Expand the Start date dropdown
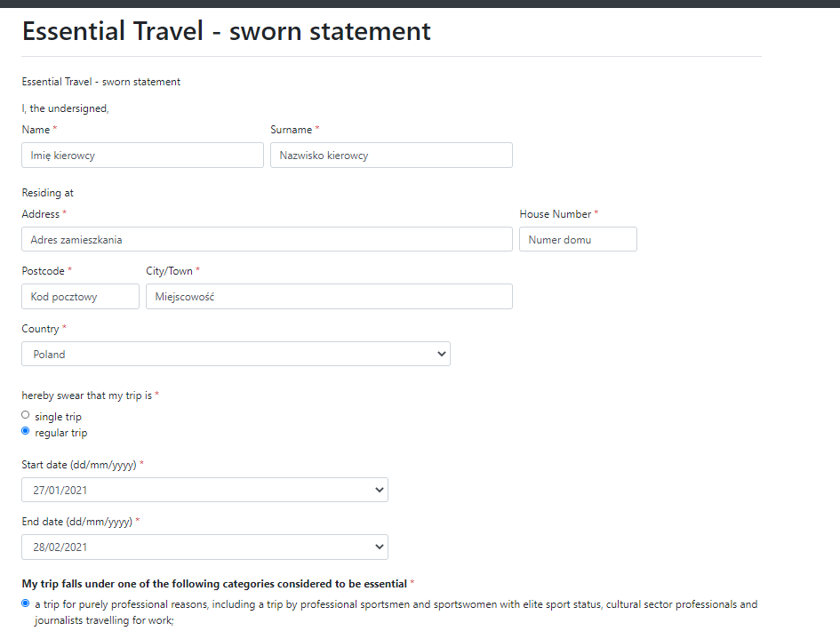This screenshot has width=840, height=631. (x=204, y=490)
